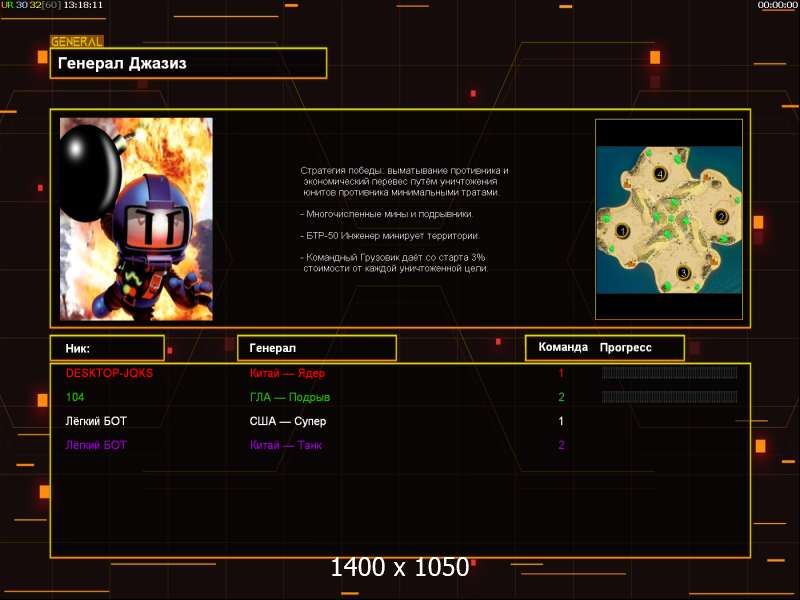Click start position 4 on the minimap
Screen dimensions: 800x600
click(x=659, y=174)
